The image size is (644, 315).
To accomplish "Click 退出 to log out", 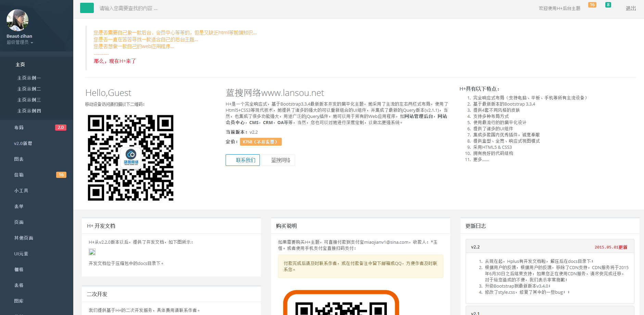I will (631, 9).
